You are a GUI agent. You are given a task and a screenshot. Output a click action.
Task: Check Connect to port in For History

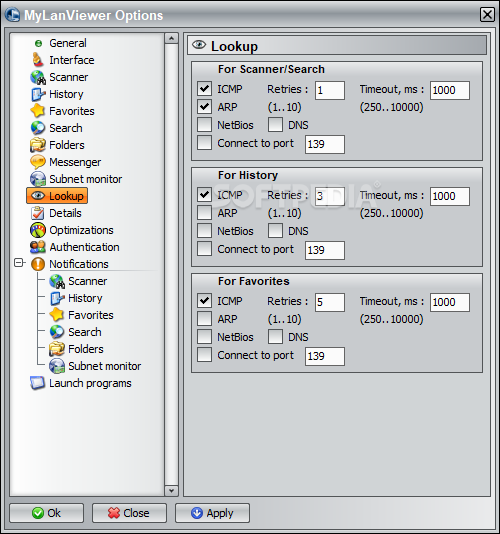coord(204,249)
